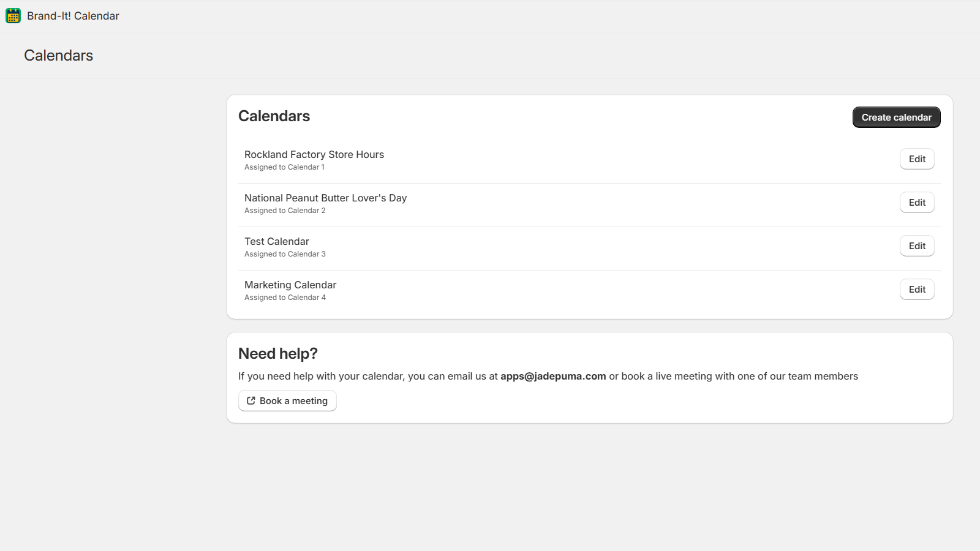Click the Assigned to Calendar 4 subtitle
Viewport: 980px width, 551px height.
point(285,298)
